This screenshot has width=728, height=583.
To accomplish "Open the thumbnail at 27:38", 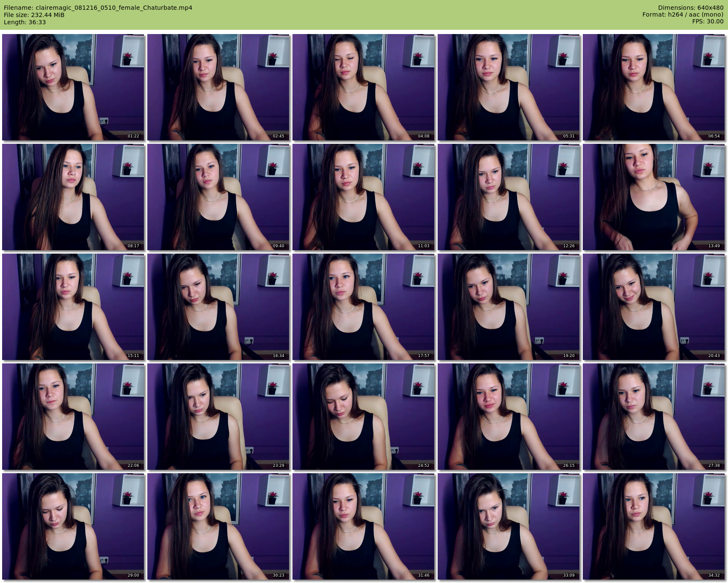I will [x=654, y=417].
